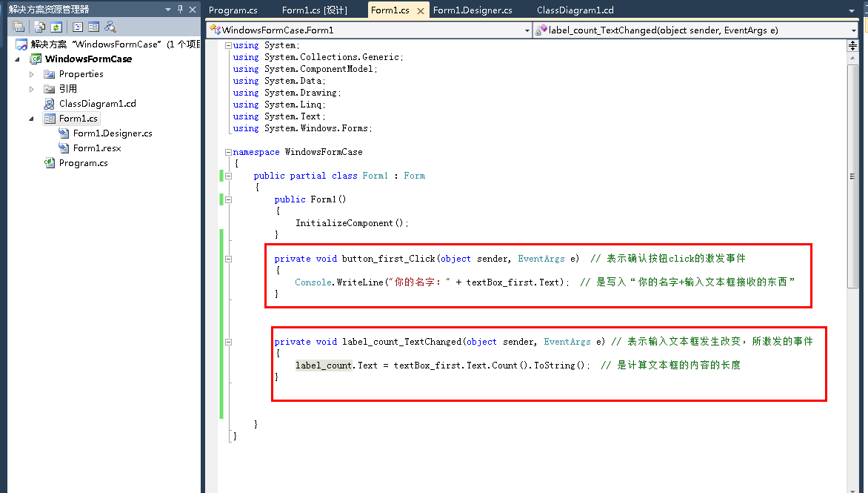Click the Refresh icon in Solution Explorer
This screenshot has width=868, height=493.
56,27
